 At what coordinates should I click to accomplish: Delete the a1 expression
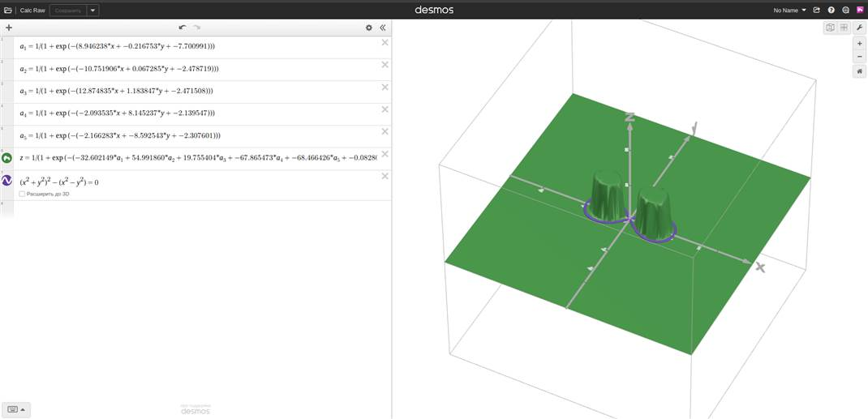coord(385,43)
